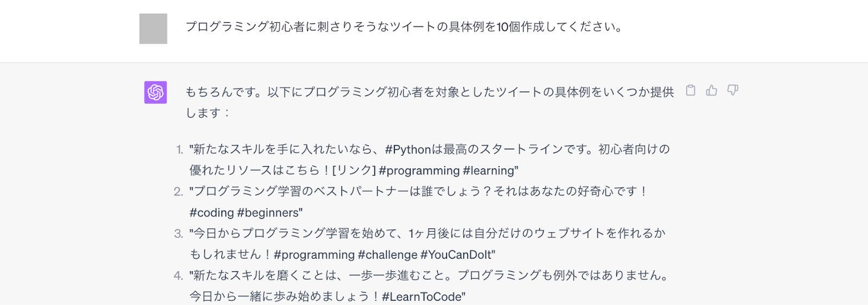Click the #beginners hashtag
868x305 pixels.
click(x=270, y=213)
